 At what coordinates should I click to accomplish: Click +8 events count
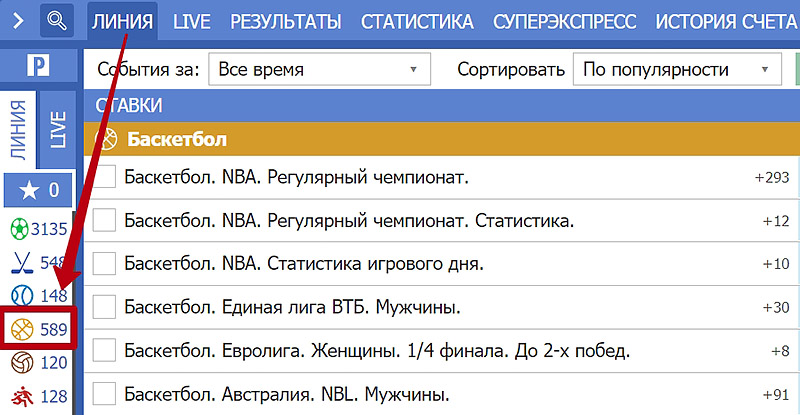(780, 351)
